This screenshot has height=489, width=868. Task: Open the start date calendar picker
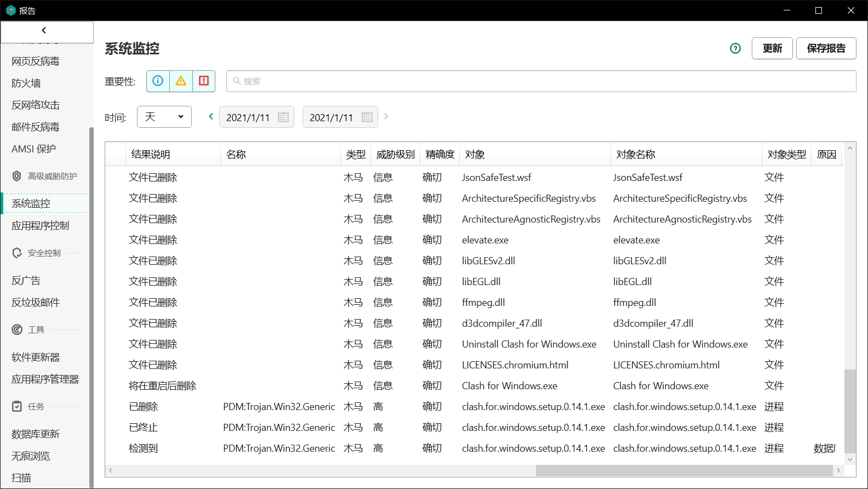coord(283,117)
